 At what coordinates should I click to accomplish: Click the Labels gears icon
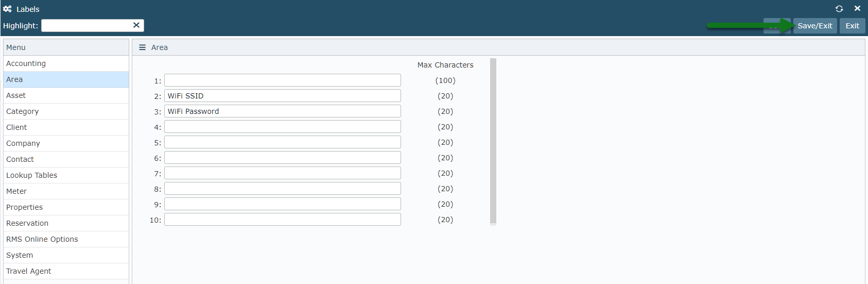click(x=7, y=9)
